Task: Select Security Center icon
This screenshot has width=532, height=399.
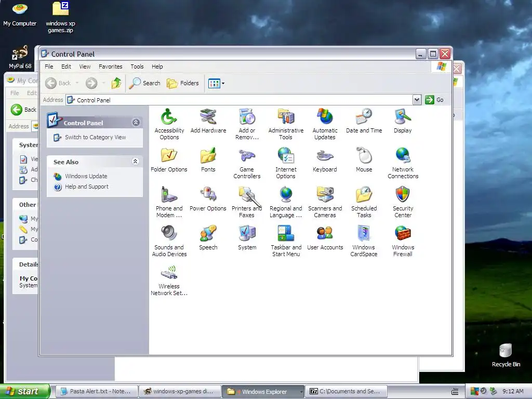Action: click(403, 202)
